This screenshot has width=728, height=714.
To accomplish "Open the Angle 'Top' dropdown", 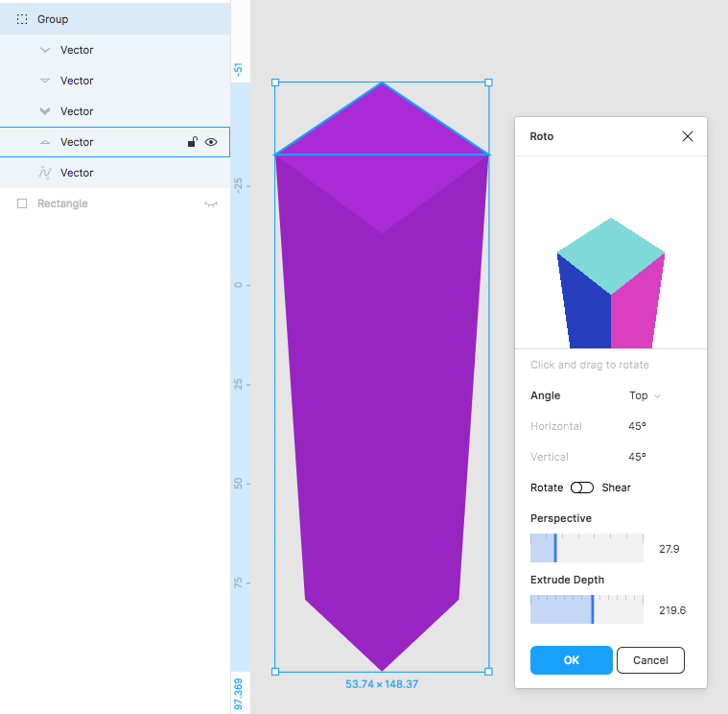I will pyautogui.click(x=645, y=395).
